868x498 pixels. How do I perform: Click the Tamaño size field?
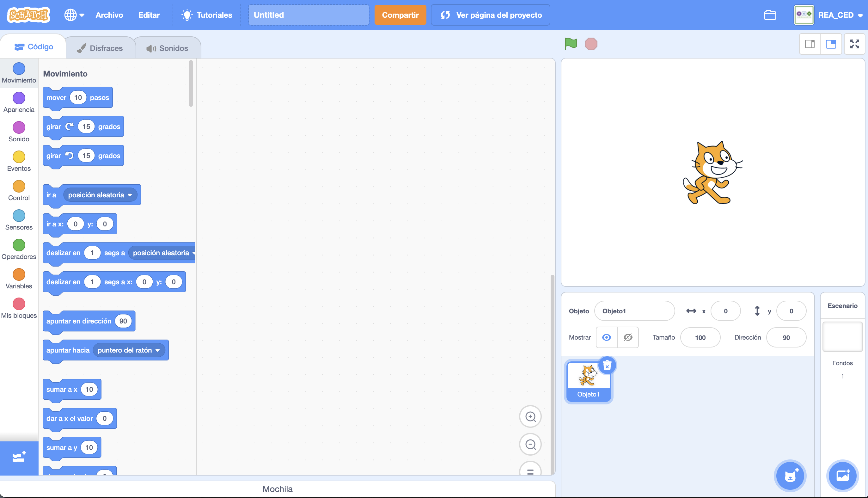point(700,338)
